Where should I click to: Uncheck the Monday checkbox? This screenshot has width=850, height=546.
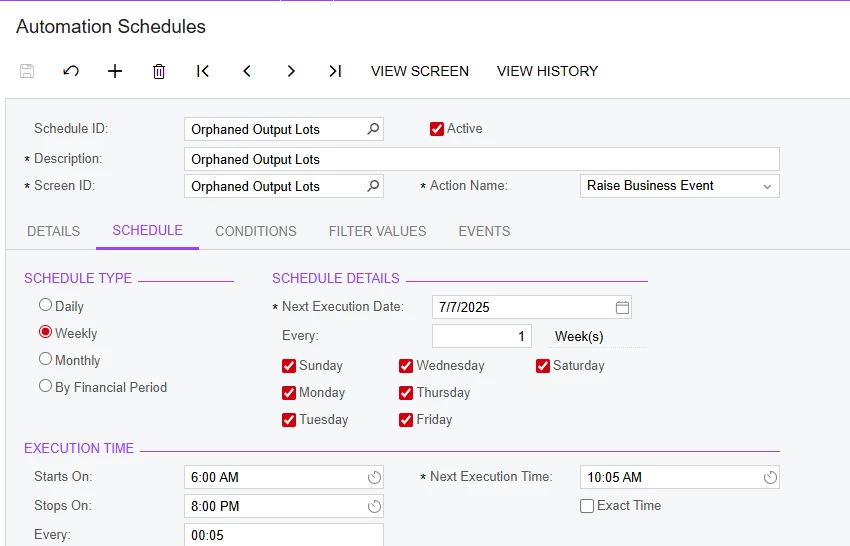(x=289, y=393)
